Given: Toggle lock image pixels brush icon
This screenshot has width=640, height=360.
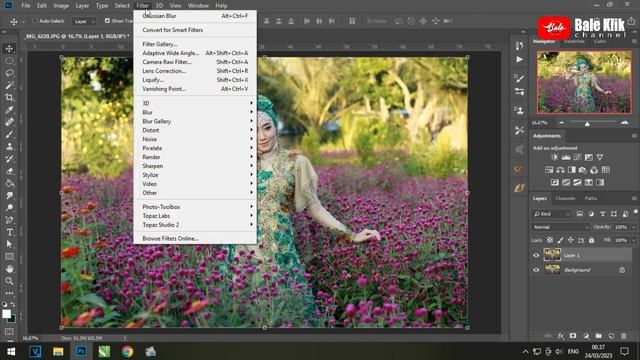Looking at the screenshot, I should pos(560,240).
